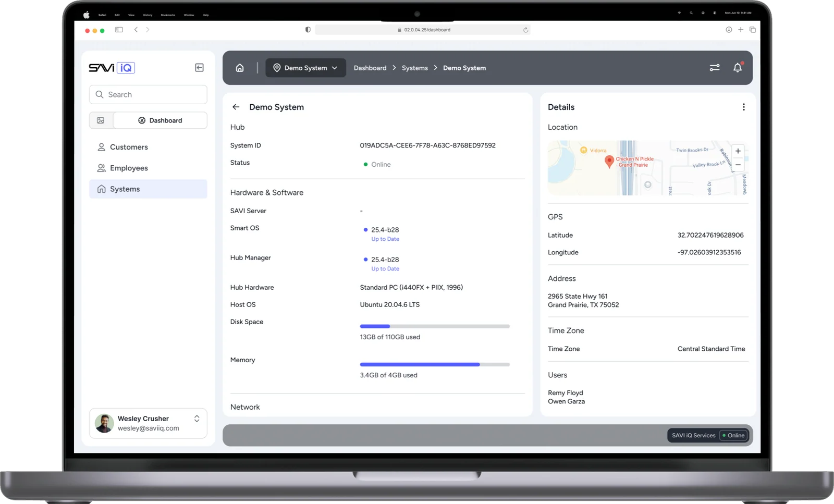This screenshot has height=504, width=834.
Task: Open the Apple menu
Action: [x=87, y=15]
